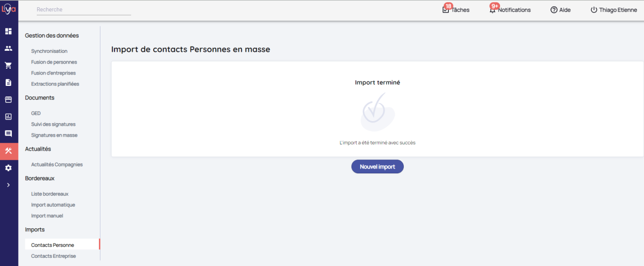Image resolution: width=644 pixels, height=266 pixels.
Task: Open the chat message icon in sidebar
Action: click(8, 134)
